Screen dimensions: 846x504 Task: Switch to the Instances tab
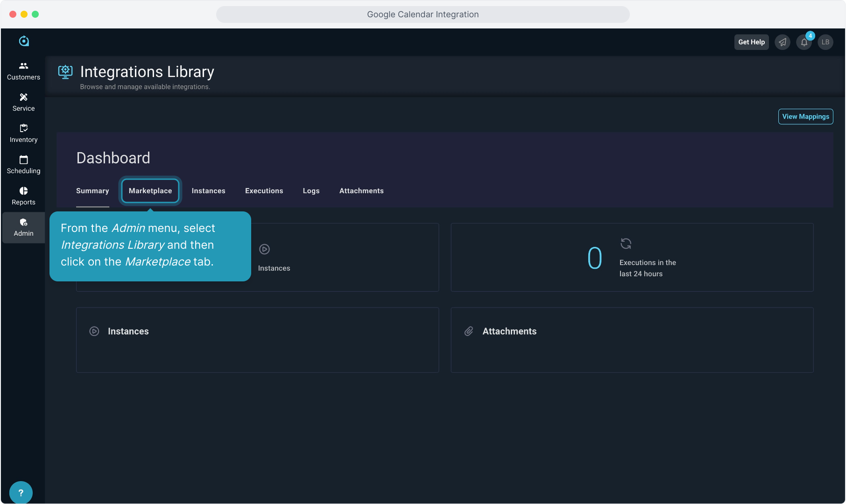click(x=208, y=191)
